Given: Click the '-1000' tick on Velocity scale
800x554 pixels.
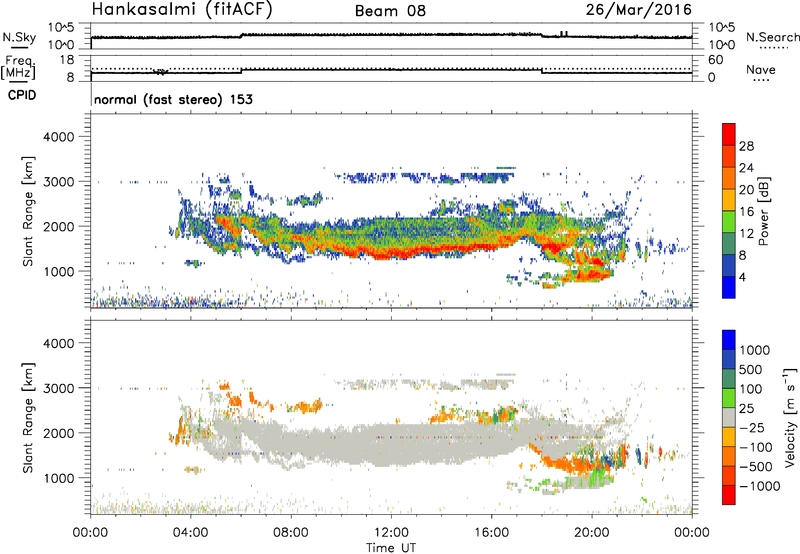Looking at the screenshot, I should click(x=759, y=486).
